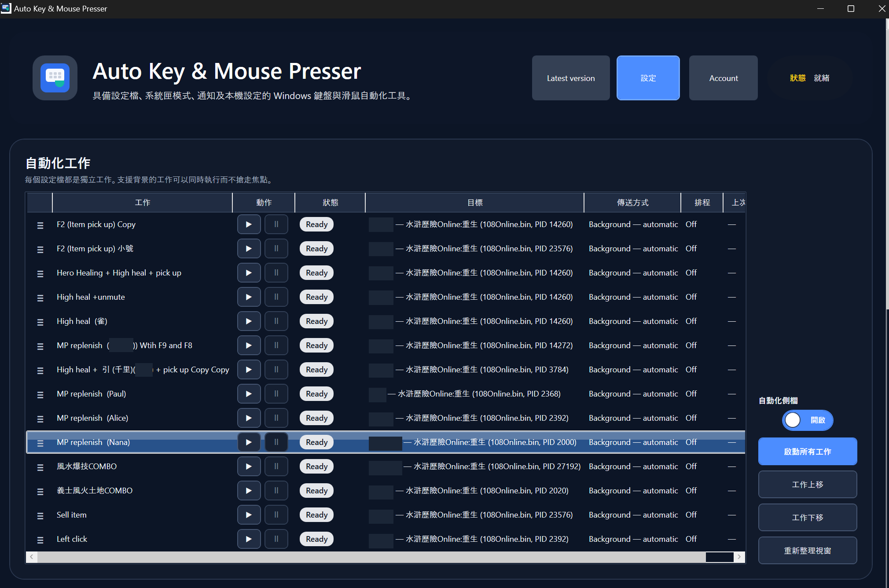Viewport: 889px width, 588px height.
Task: Select the 'MP replenish (Alice)' row name
Action: pyautogui.click(x=92, y=418)
